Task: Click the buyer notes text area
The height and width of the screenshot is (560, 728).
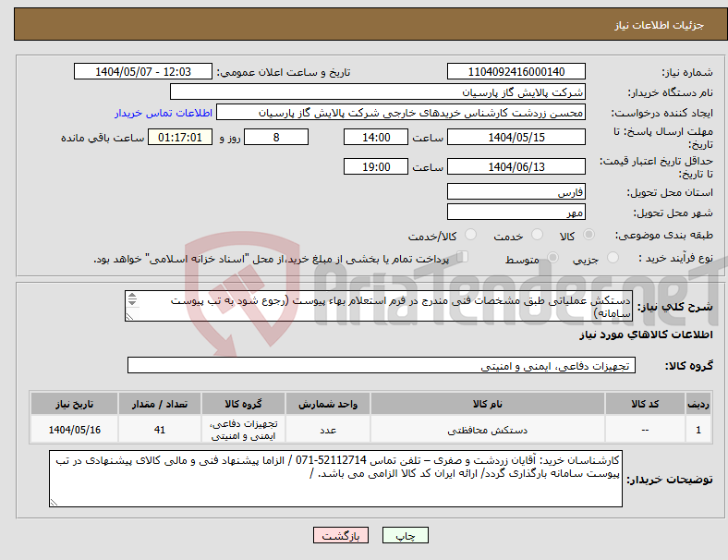Action: tap(335, 479)
